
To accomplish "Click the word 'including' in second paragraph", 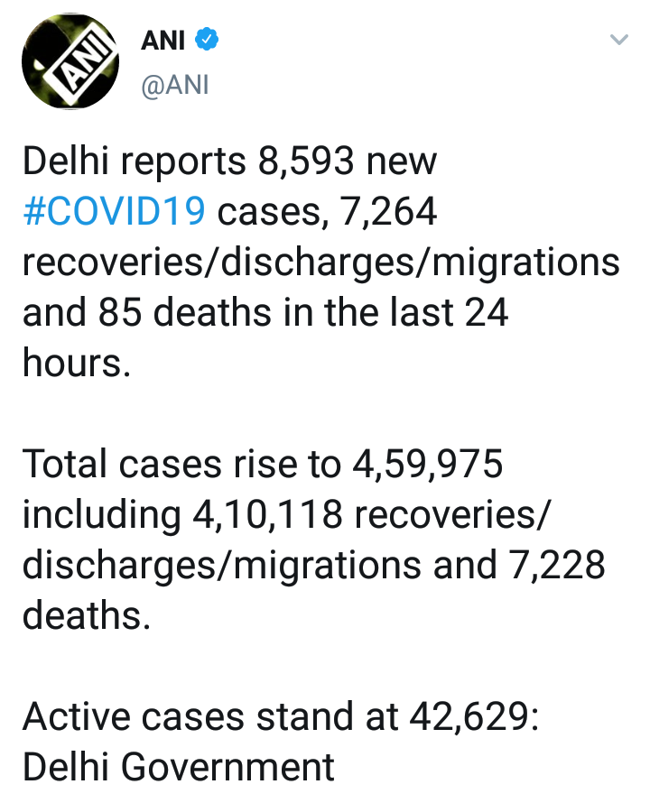I will (x=101, y=515).
